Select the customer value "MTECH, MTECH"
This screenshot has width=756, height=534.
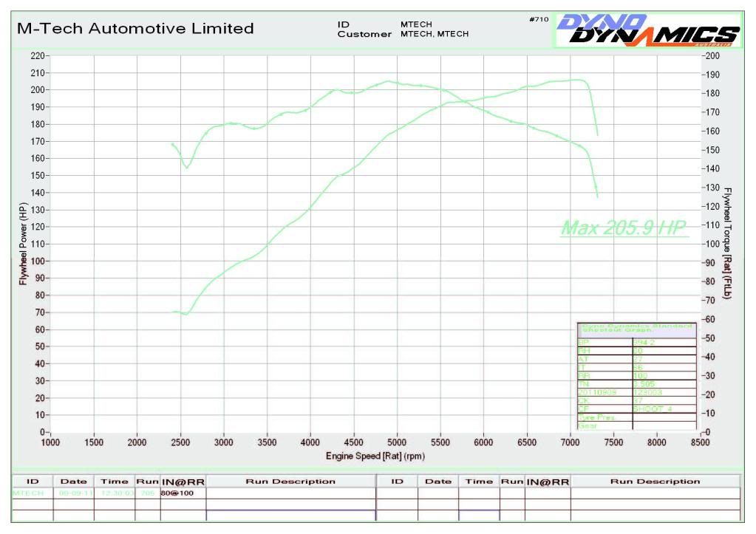pyautogui.click(x=435, y=34)
